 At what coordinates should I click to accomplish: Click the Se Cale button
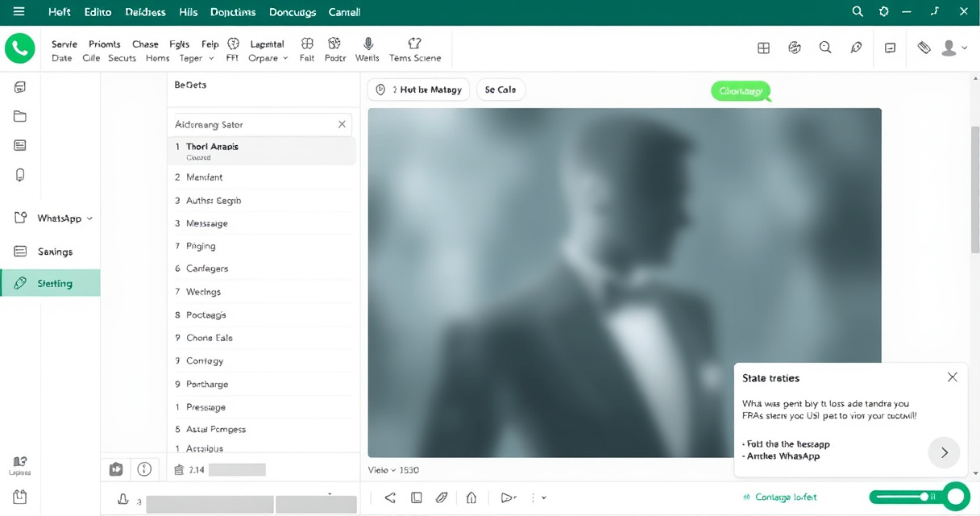500,89
